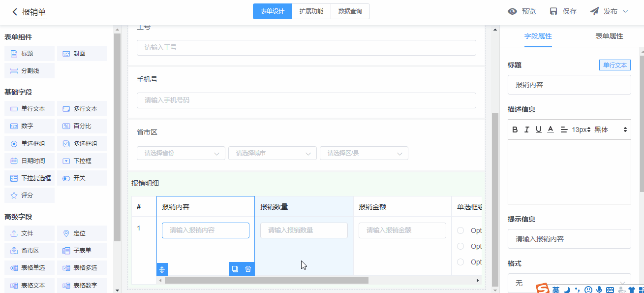Click the 预览 button

(x=522, y=11)
